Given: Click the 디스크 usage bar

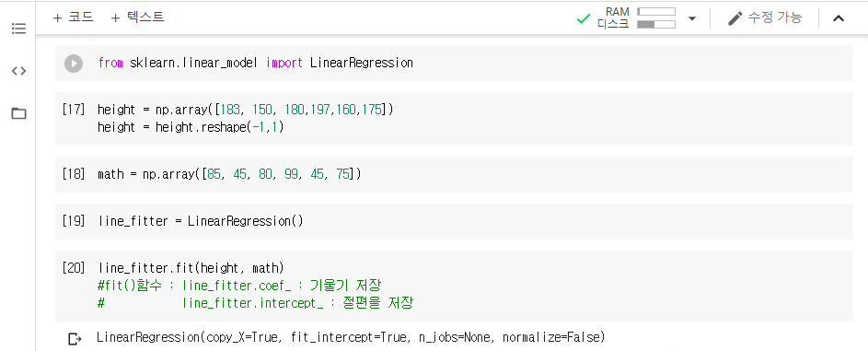Looking at the screenshot, I should coord(656,24).
